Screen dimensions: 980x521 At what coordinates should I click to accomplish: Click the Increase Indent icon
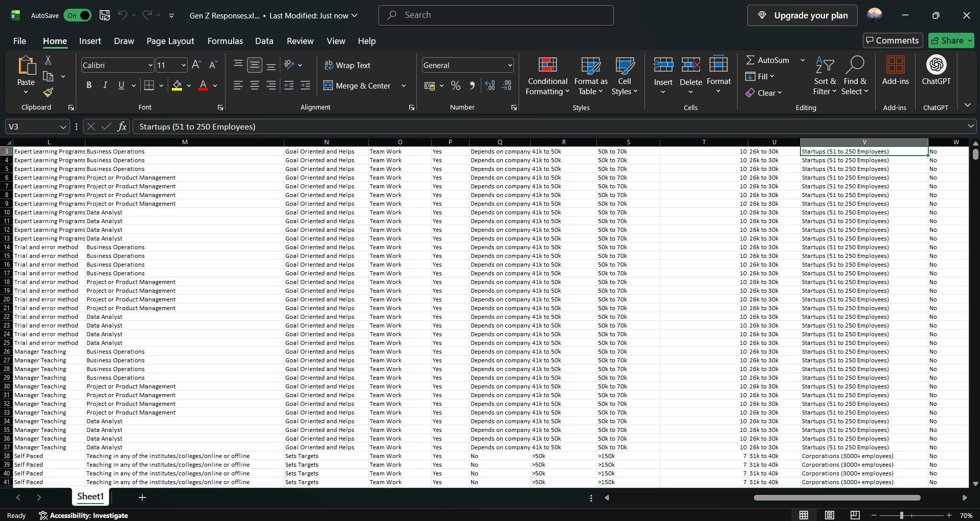coord(305,85)
